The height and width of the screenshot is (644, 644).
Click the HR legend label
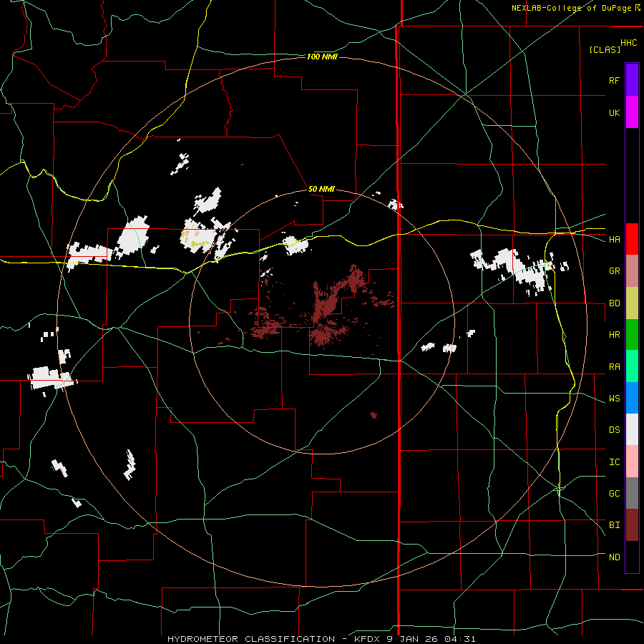pyautogui.click(x=614, y=335)
